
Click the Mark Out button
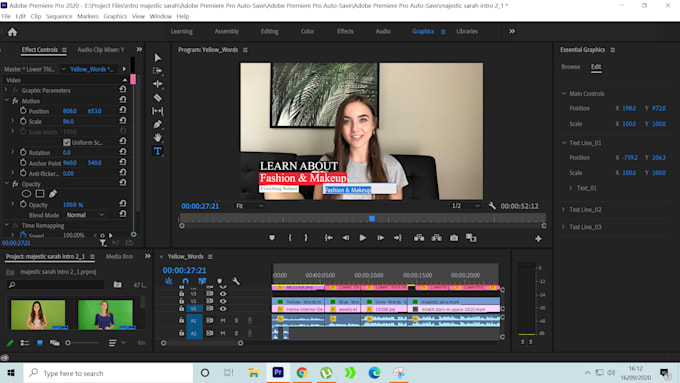coord(306,238)
